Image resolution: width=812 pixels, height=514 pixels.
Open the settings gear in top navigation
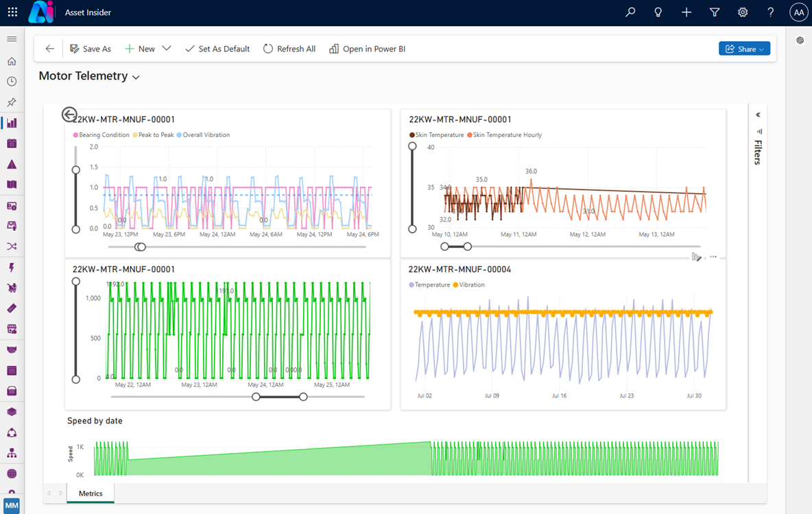(x=742, y=12)
